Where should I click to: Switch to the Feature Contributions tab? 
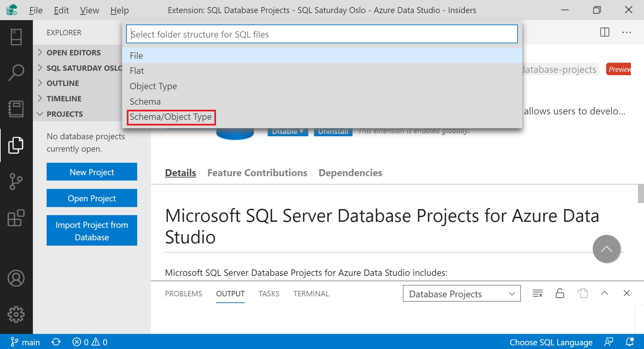tap(257, 172)
